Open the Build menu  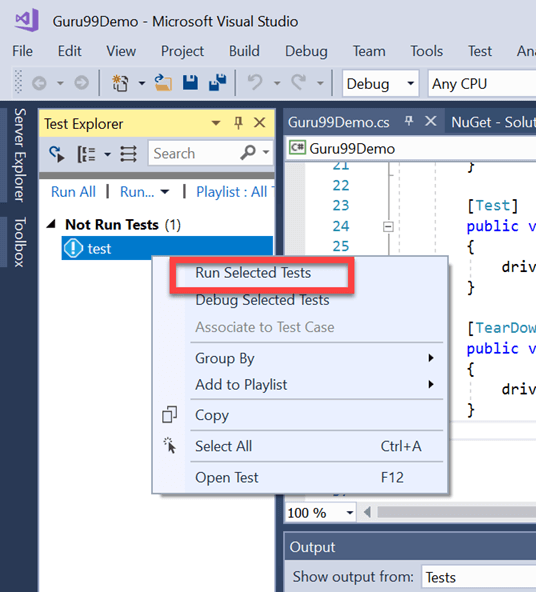(x=244, y=51)
